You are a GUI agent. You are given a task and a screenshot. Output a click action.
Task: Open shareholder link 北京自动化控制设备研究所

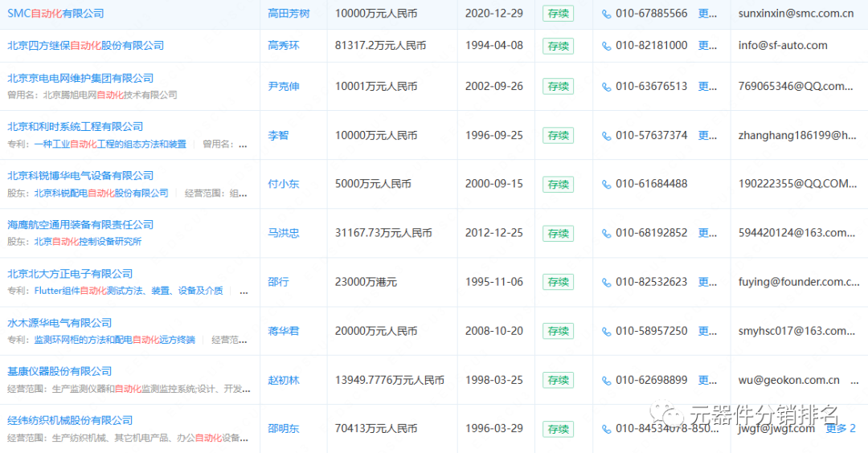pos(88,242)
